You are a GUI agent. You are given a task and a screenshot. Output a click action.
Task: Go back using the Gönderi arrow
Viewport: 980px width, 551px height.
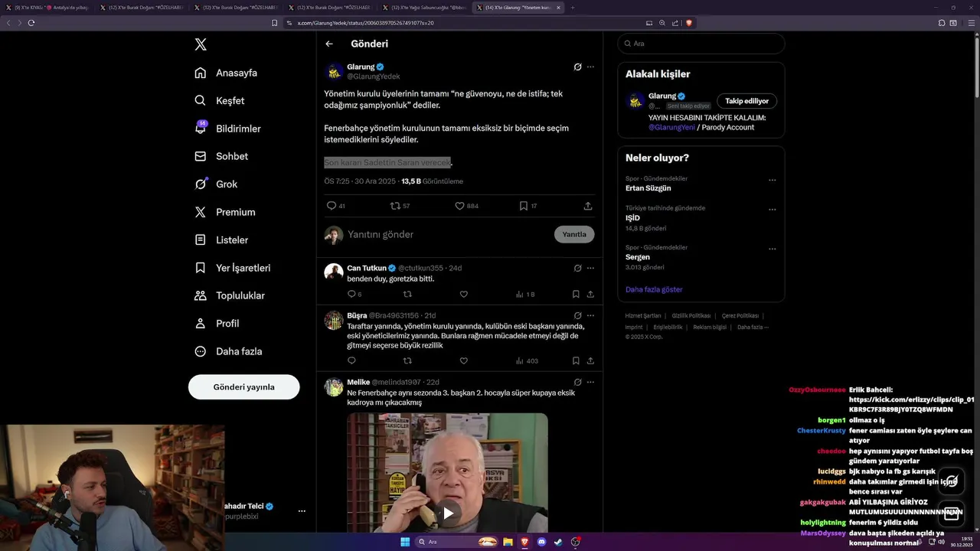click(329, 44)
